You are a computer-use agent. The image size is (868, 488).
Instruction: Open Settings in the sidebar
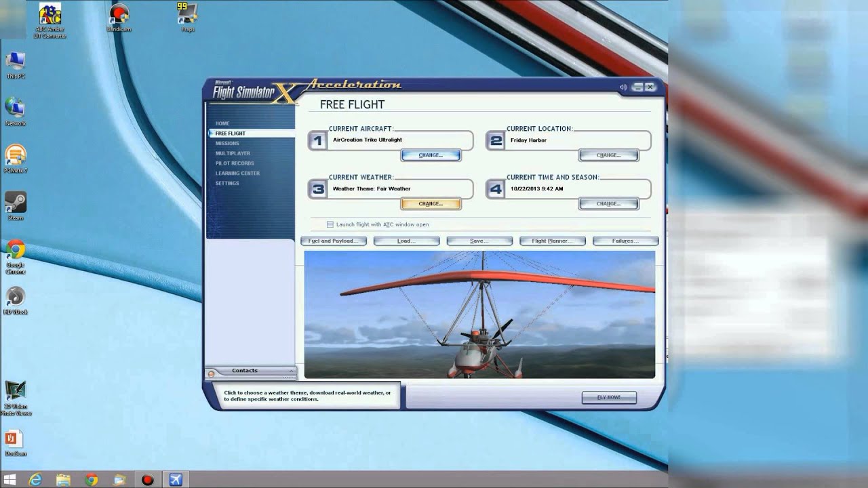(227, 183)
